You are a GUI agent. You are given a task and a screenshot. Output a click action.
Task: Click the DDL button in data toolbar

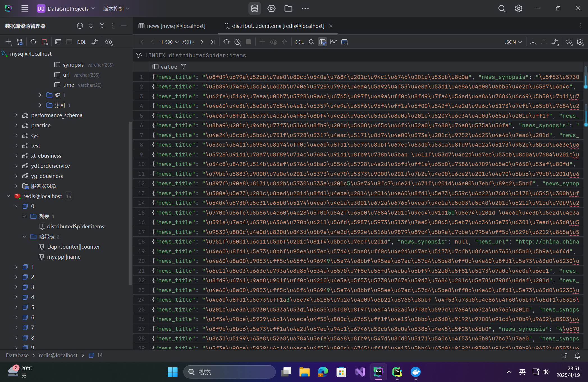click(x=299, y=42)
